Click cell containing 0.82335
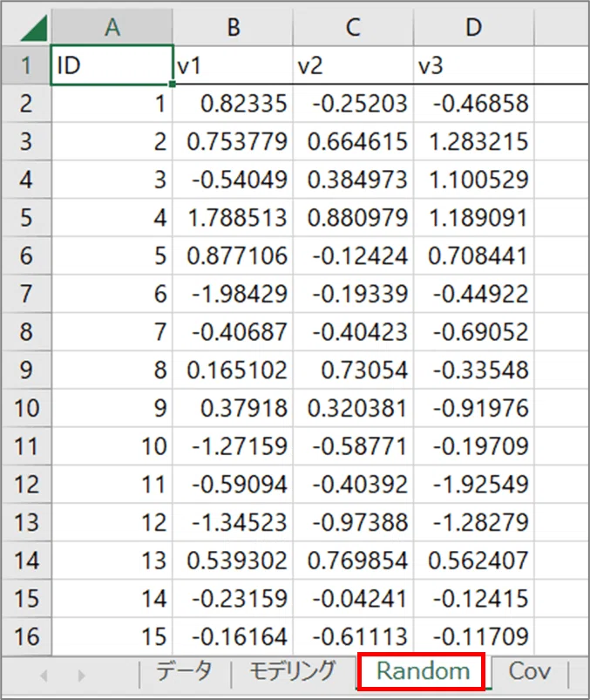590x700 pixels. 233,104
